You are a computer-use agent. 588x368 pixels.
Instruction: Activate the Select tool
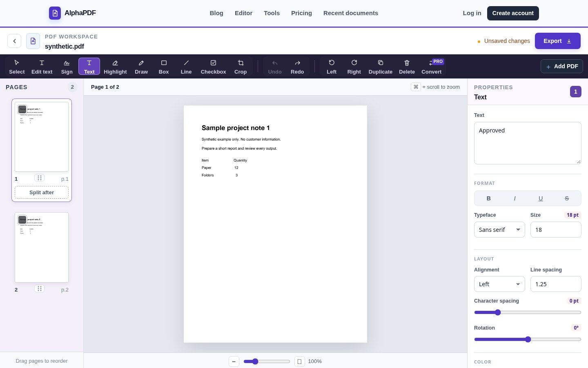click(17, 66)
